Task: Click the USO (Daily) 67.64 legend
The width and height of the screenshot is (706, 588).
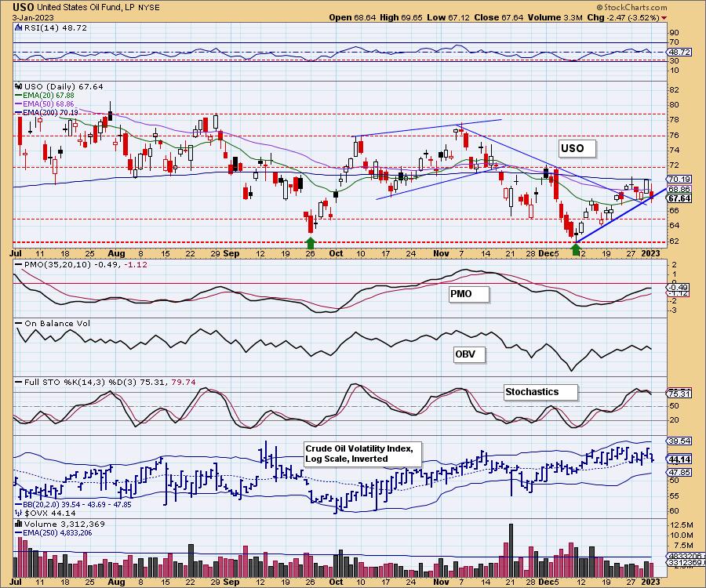Action: coord(64,86)
